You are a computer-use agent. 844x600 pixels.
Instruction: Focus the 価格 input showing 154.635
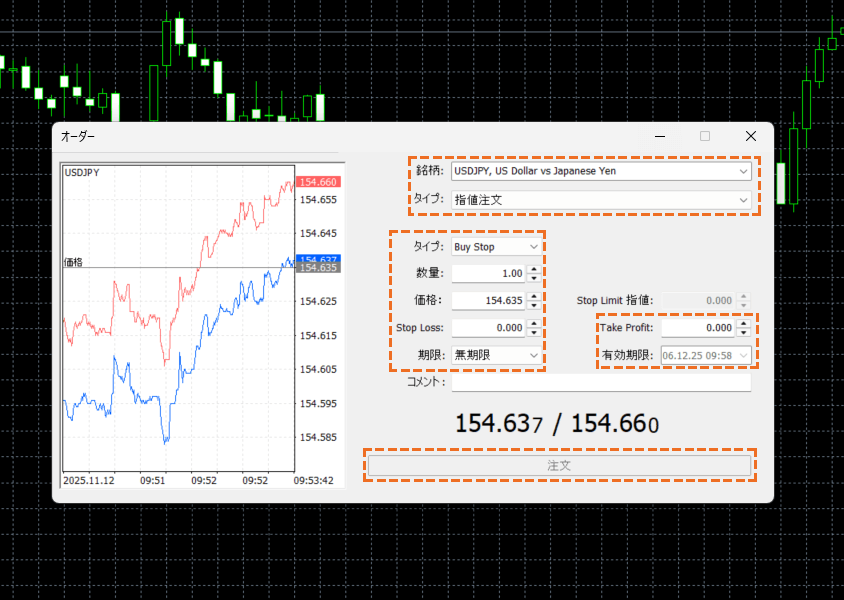(488, 300)
